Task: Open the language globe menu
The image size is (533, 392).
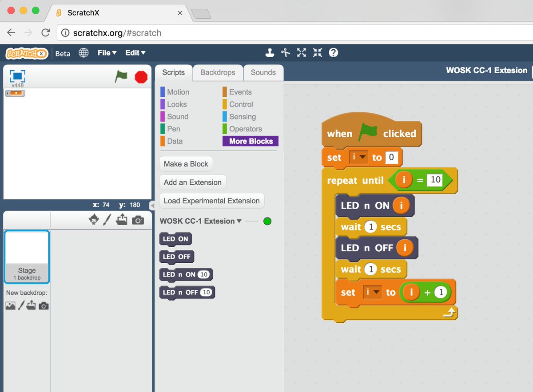Action: pyautogui.click(x=84, y=53)
